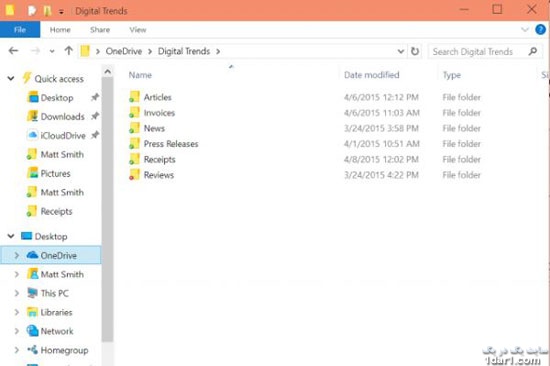Unpin Desktop via its pin icon
The height and width of the screenshot is (366, 550).
click(95, 97)
